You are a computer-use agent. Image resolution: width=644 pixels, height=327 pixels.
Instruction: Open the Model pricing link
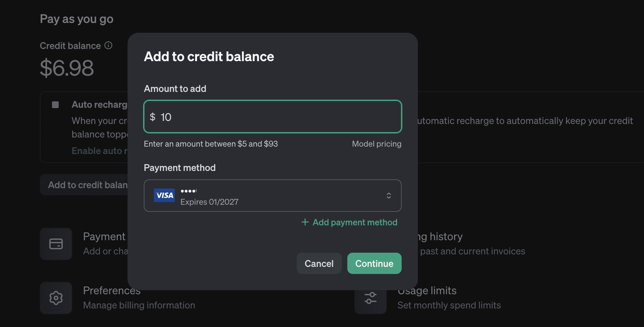pyautogui.click(x=376, y=144)
